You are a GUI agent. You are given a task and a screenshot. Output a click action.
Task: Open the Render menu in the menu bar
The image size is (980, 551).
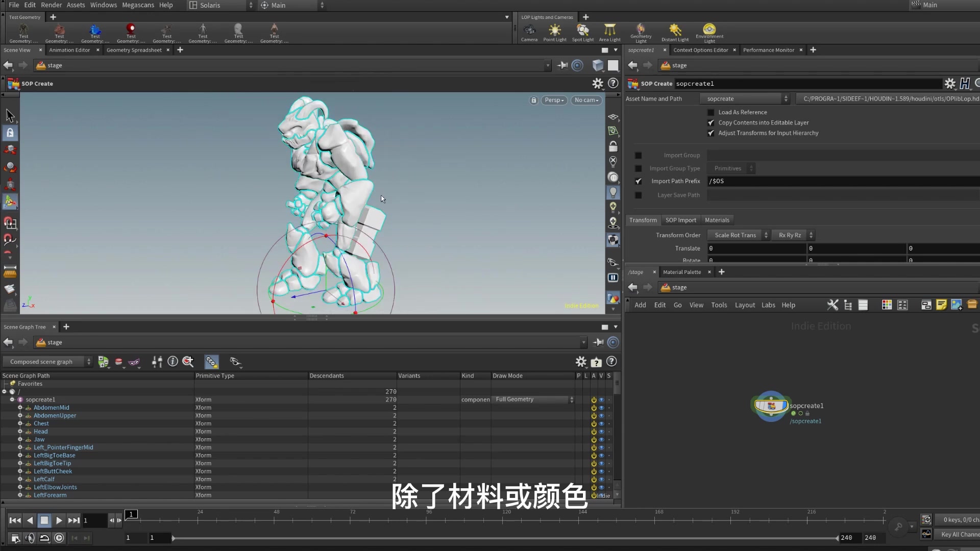tap(51, 5)
